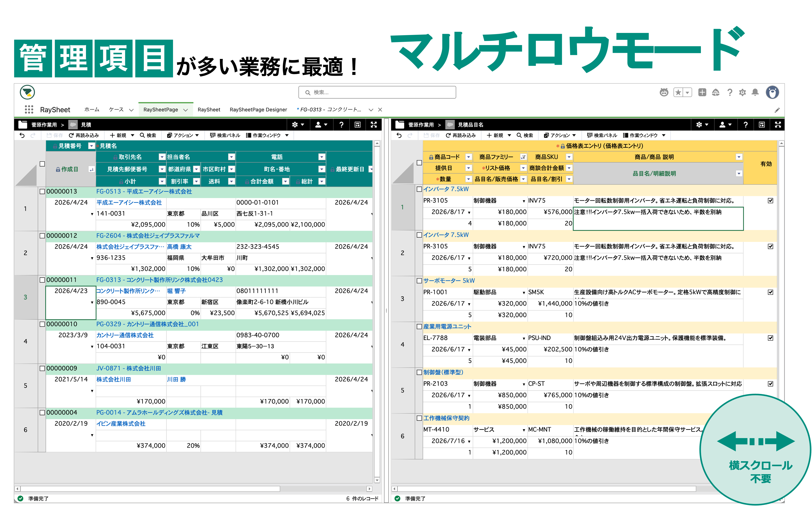812x506 pixels.
Task: Select the 注意!!!インバータ7.5kw note cell in row 1
Action: (658, 219)
